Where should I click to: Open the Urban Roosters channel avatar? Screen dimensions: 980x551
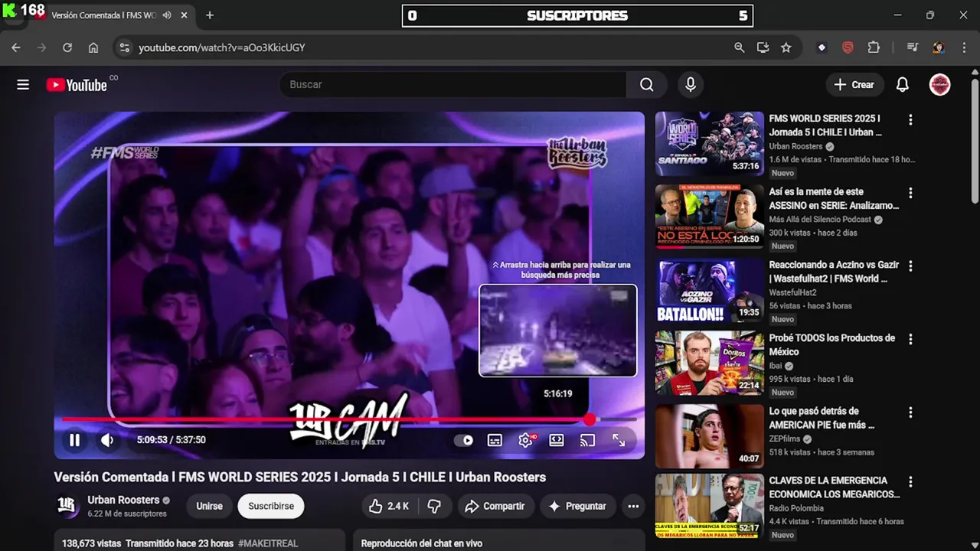point(67,506)
